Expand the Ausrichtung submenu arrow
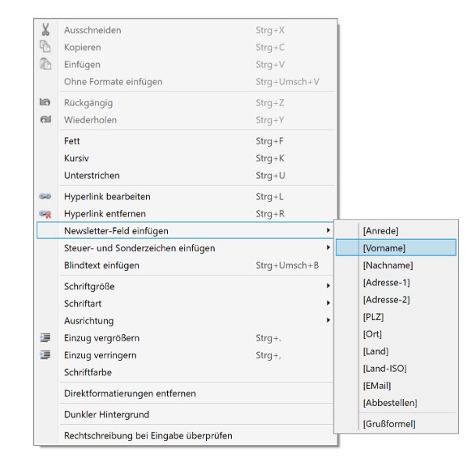 coord(328,320)
